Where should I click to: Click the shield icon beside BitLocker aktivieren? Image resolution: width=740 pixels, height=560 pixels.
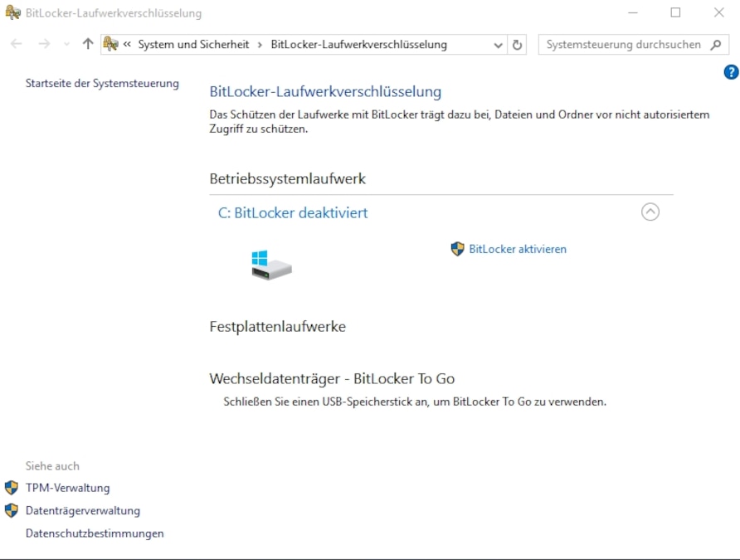coord(457,249)
